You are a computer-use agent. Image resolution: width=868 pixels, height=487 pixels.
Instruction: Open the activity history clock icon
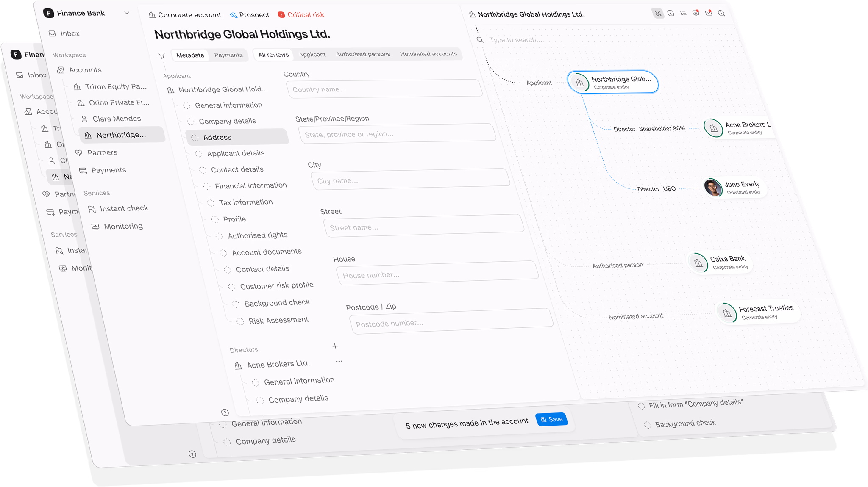point(721,14)
